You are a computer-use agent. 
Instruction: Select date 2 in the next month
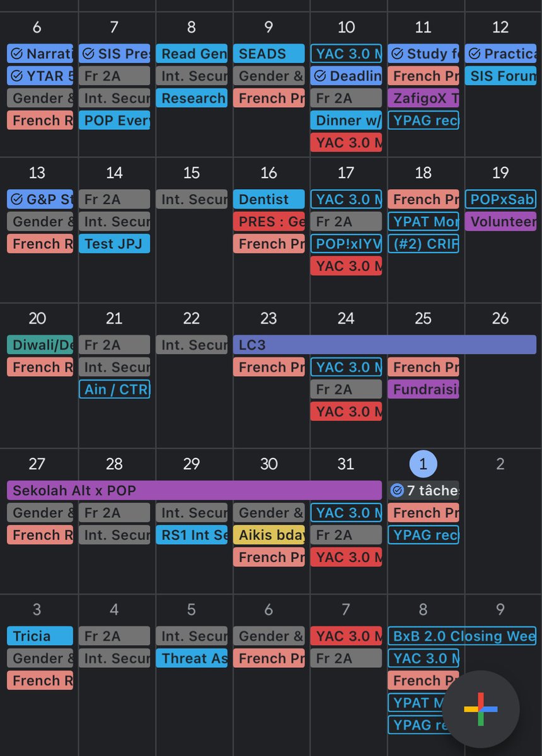point(500,464)
